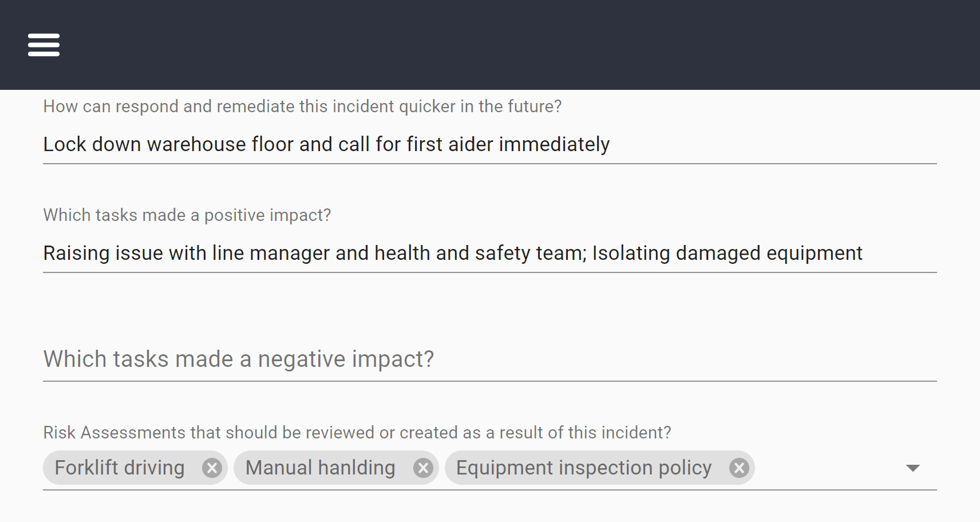Expand the risk assessments dropdown arrow
Screen dimensions: 980x522
pyautogui.click(x=913, y=468)
